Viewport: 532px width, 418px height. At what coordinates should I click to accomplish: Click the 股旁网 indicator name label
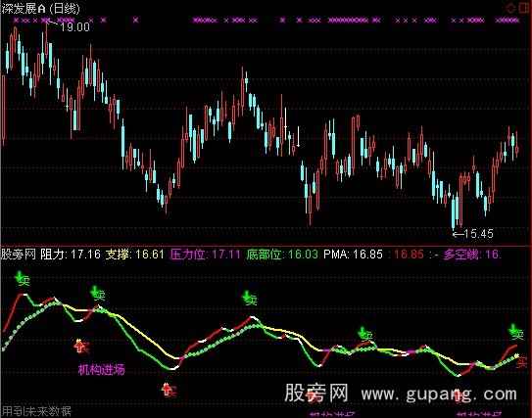[x=19, y=255]
